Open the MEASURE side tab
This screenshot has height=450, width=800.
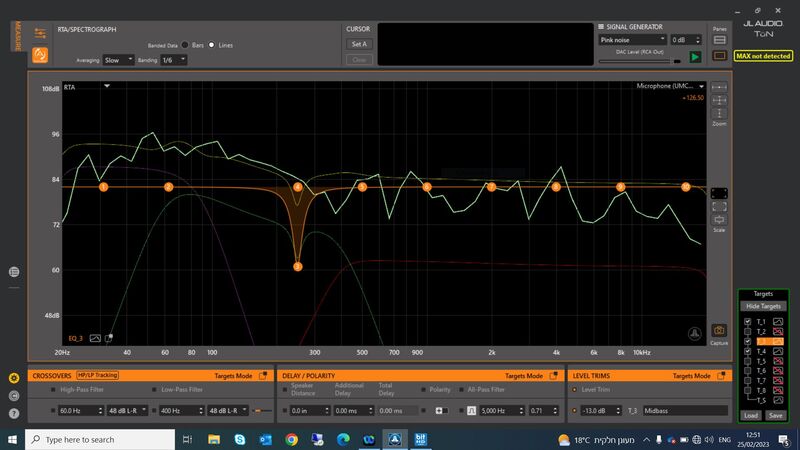[x=18, y=36]
